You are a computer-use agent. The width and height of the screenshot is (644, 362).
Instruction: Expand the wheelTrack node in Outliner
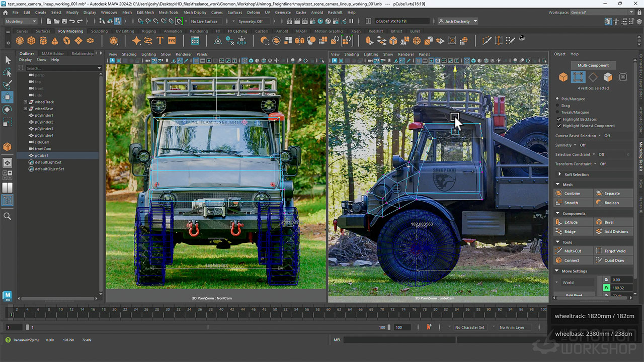coord(25,102)
